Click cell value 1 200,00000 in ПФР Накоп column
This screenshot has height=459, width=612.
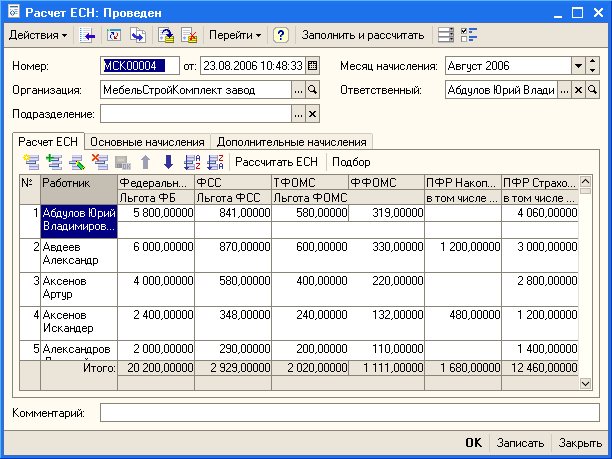463,247
